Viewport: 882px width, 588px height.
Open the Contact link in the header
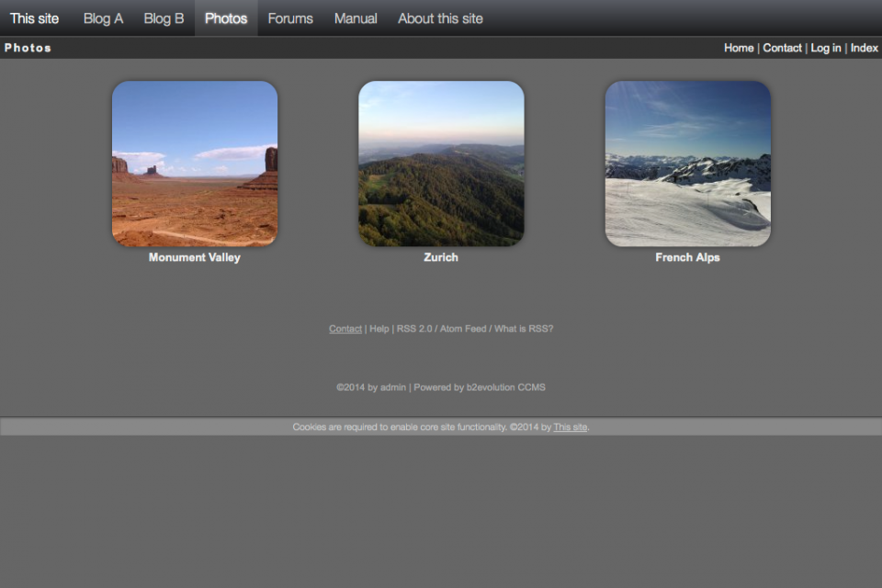click(782, 47)
